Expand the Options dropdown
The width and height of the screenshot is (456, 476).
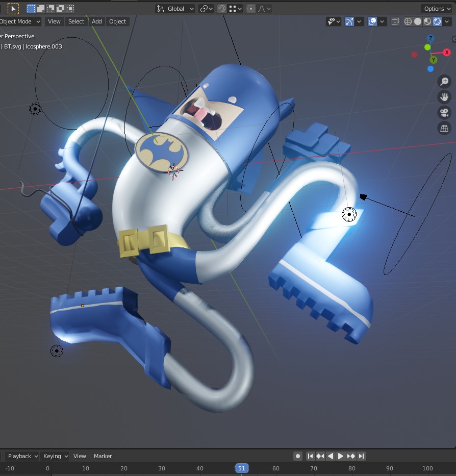point(437,9)
